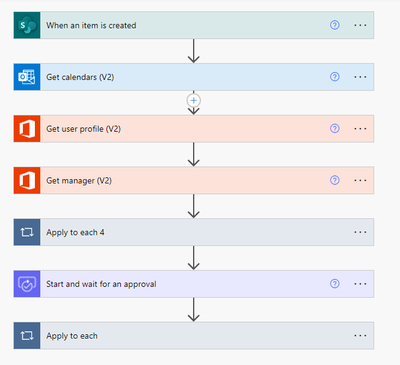Screen dimensions: 400x365
Task: Click the Approvals icon on the approval step
Action: click(x=27, y=284)
